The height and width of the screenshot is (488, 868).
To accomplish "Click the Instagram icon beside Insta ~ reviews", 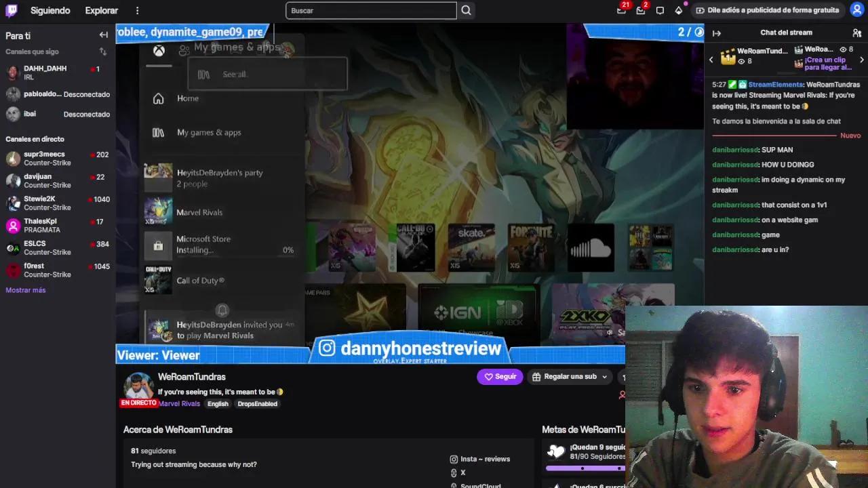I will click(x=454, y=459).
